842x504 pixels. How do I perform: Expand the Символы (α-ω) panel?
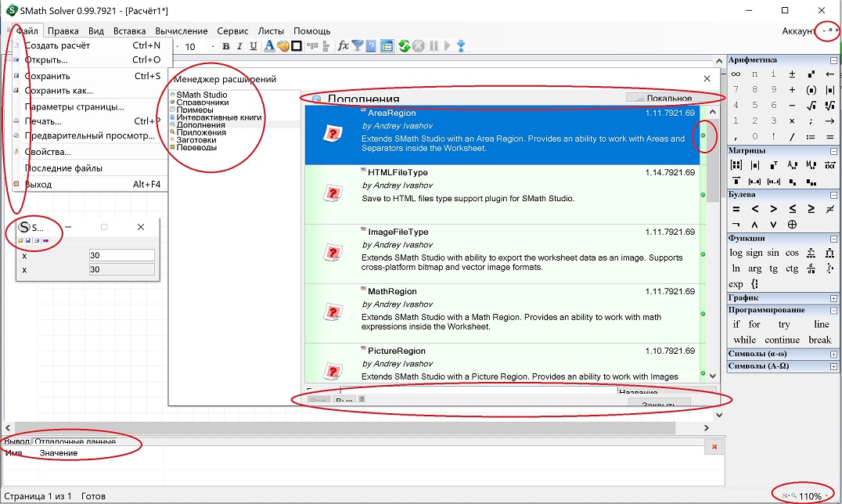(833, 354)
